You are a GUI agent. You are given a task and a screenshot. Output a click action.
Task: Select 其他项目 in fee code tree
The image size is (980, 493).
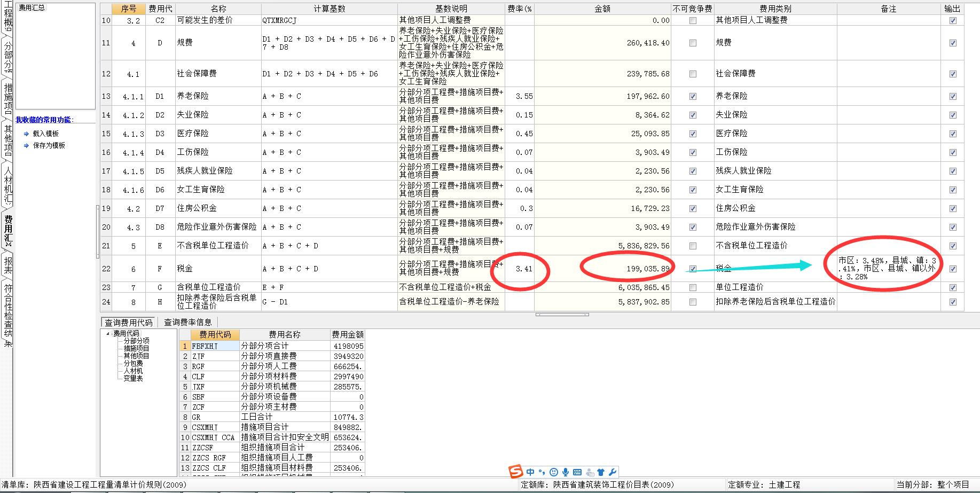pyautogui.click(x=137, y=356)
